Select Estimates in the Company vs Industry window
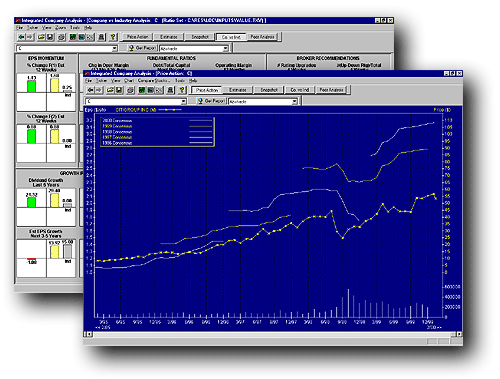This screenshot has width=500, height=379. (x=169, y=37)
